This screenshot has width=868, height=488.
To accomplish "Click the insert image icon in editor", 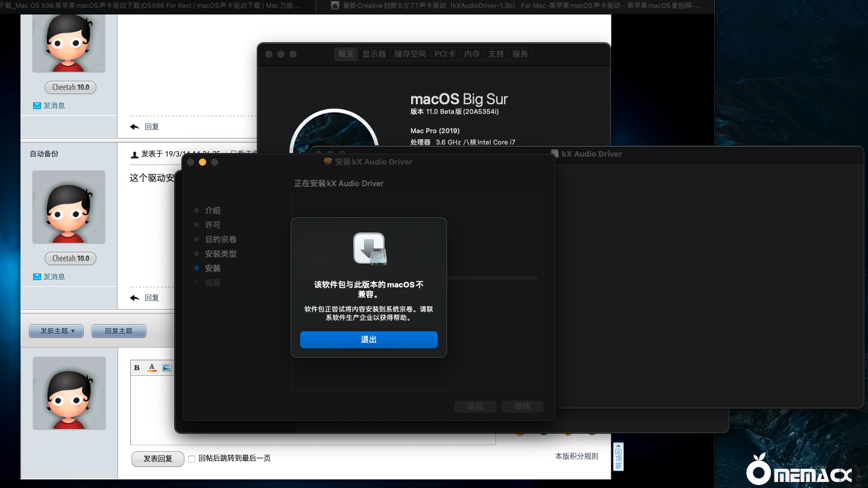I will point(167,368).
